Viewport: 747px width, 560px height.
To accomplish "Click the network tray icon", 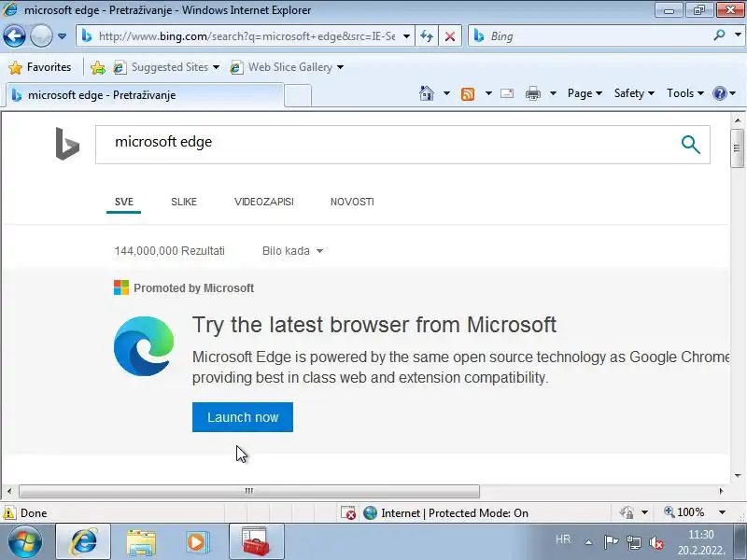I will pyautogui.click(x=634, y=542).
